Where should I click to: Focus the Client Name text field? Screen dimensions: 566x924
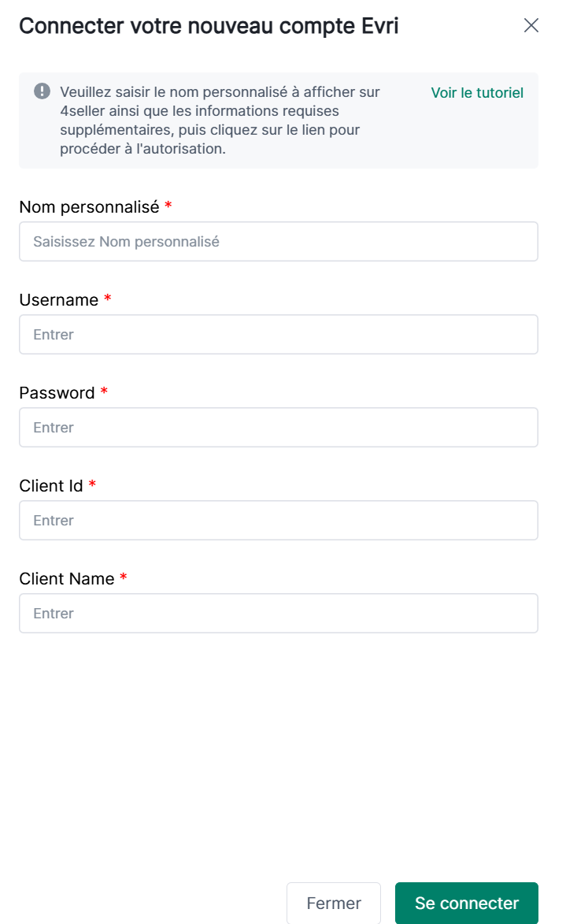point(279,614)
